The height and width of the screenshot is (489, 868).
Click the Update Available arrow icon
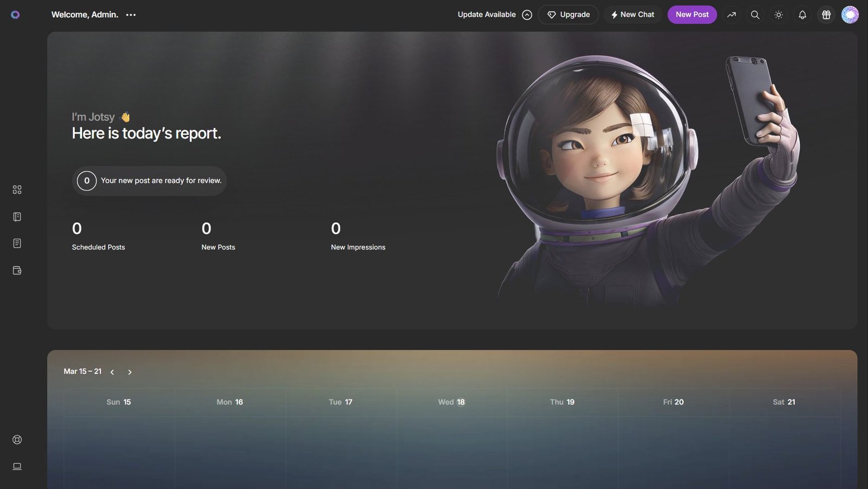(527, 15)
